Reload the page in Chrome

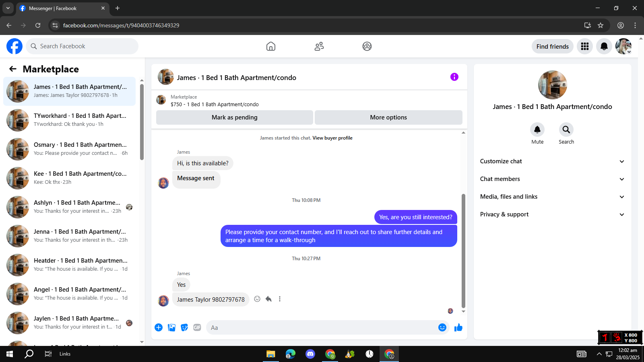(38, 25)
